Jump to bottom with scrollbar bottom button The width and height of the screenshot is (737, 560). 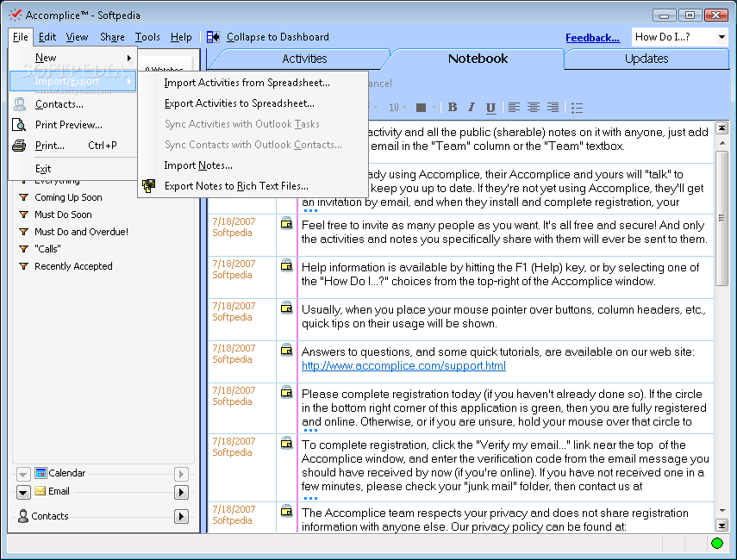tap(721, 526)
